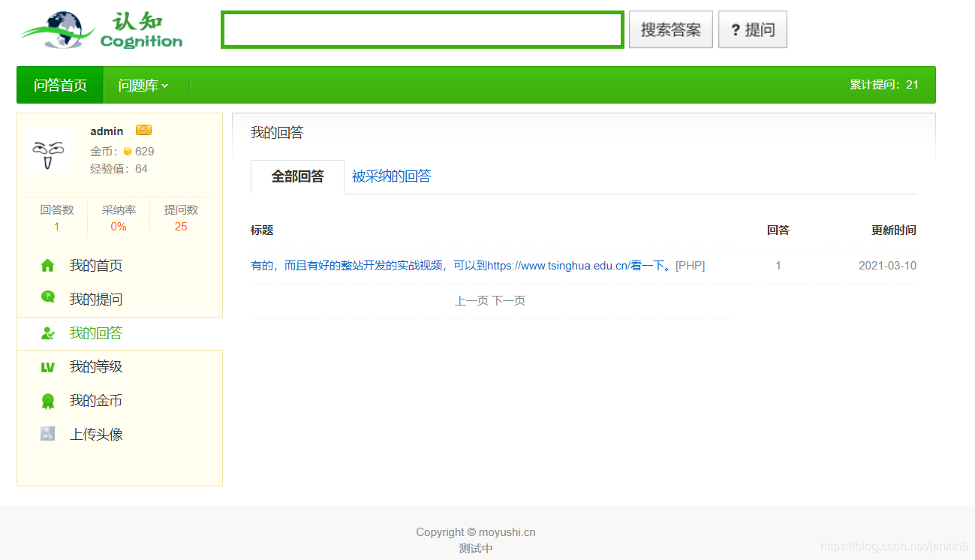Open the [PHP] tag link
Viewport: 975px width, 560px height.
pos(690,265)
